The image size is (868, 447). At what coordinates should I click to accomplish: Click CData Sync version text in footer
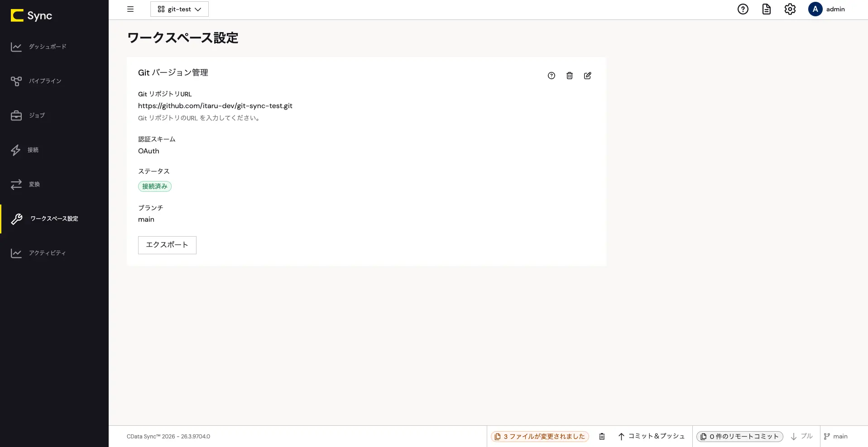click(168, 437)
